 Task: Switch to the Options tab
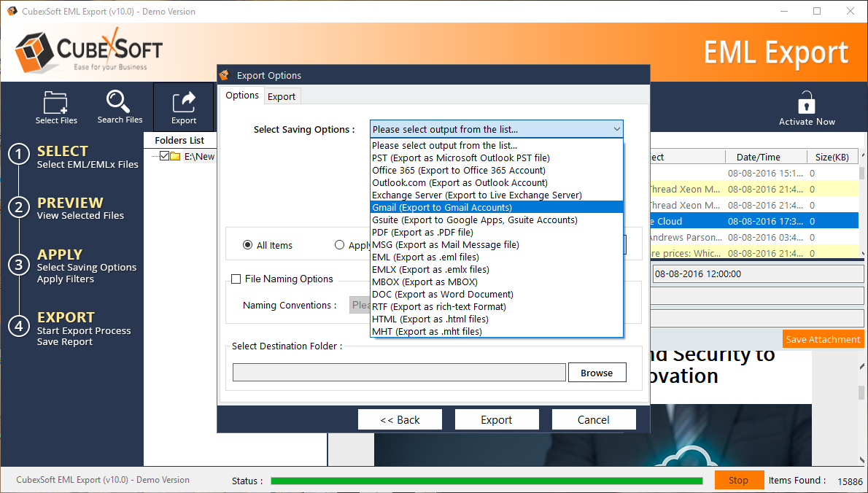[242, 96]
